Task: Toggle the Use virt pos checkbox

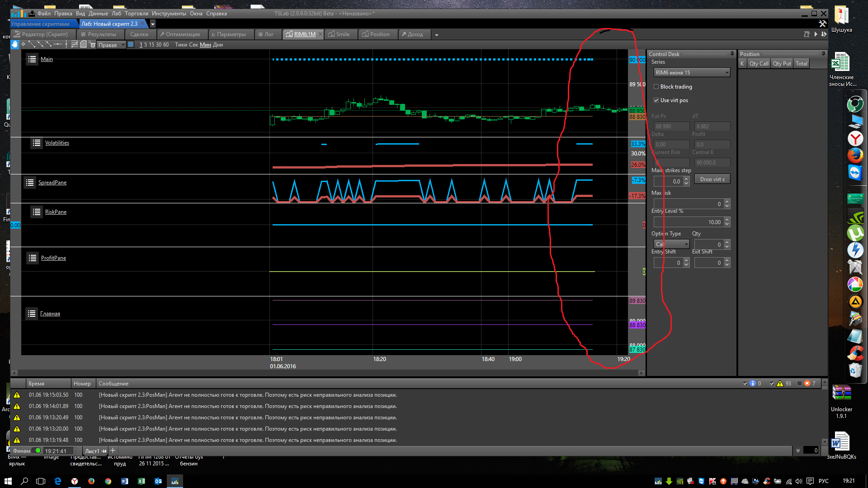Action: (x=656, y=100)
